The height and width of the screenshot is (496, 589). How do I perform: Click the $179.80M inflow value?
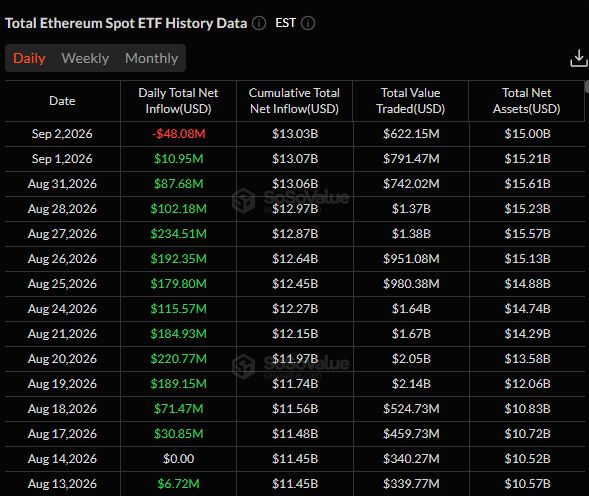pos(178,284)
